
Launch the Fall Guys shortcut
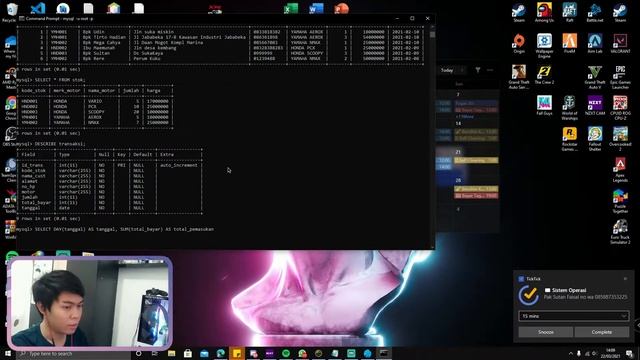click(x=544, y=105)
